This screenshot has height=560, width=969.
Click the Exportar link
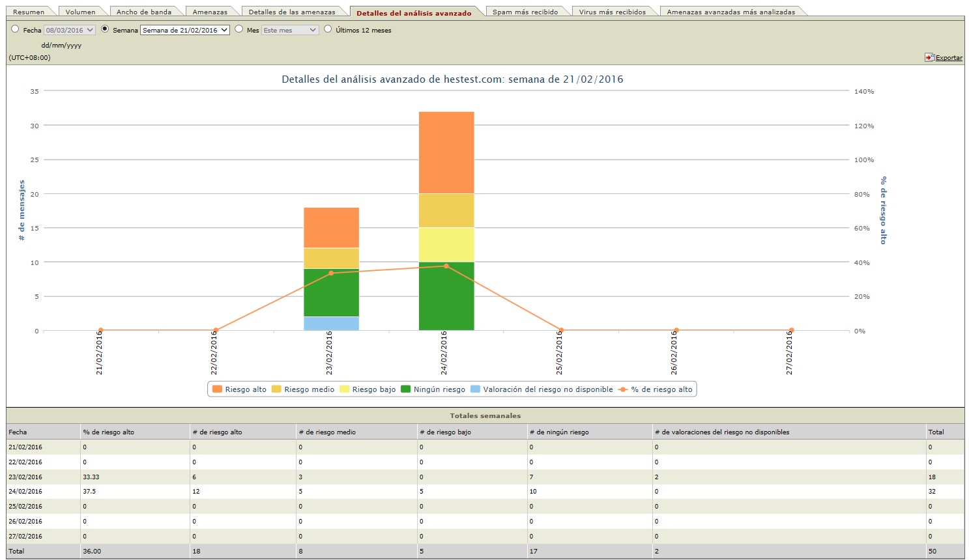(x=949, y=57)
